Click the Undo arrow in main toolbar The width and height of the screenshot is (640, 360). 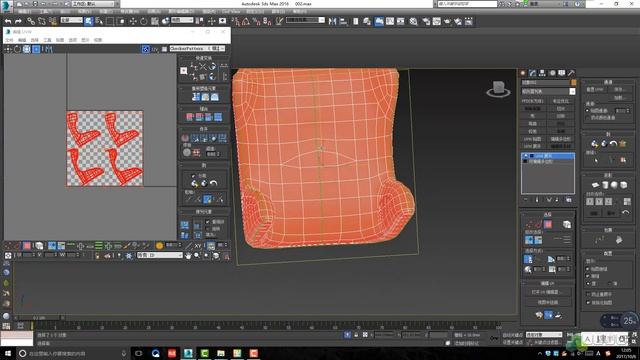pyautogui.click(x=8, y=21)
